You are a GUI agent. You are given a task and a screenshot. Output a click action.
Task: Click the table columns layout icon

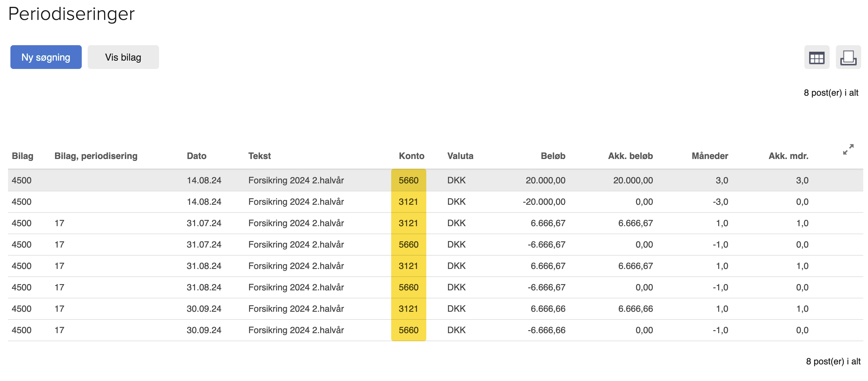click(817, 57)
